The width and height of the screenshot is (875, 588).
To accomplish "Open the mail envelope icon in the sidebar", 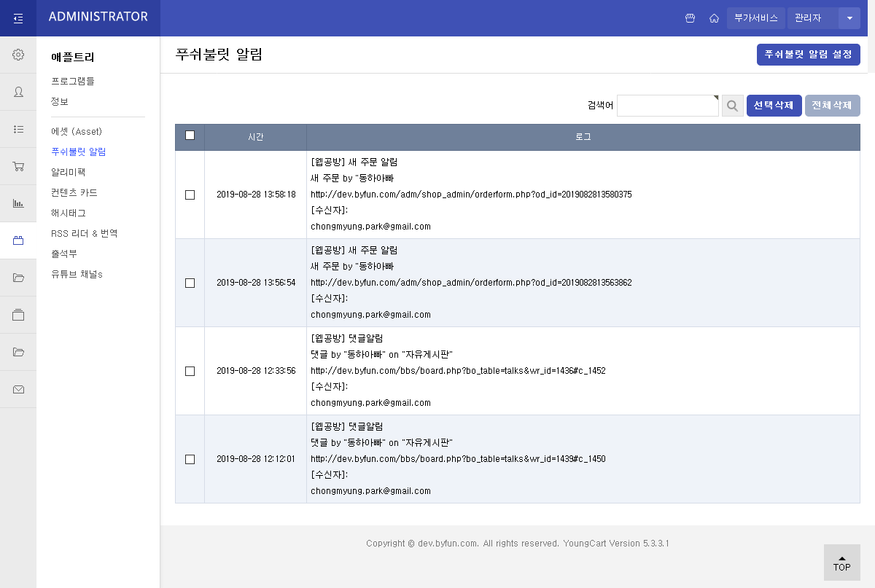I will (18, 389).
